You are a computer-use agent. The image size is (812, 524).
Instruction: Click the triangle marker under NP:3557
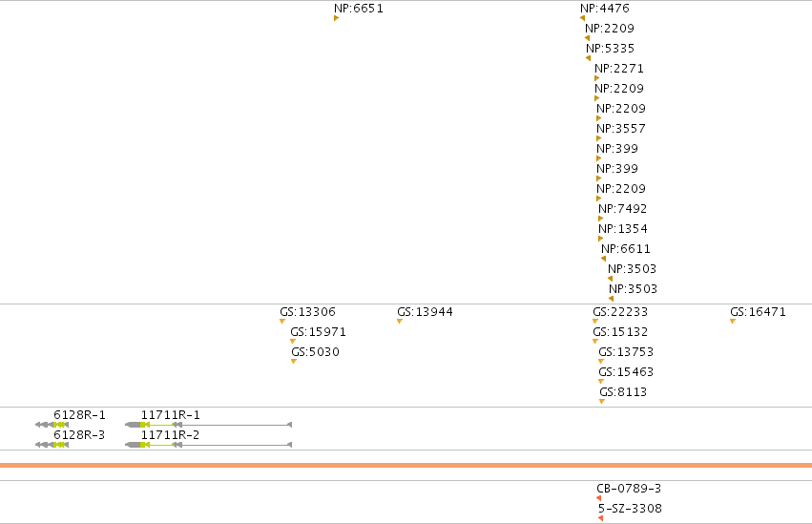[598, 138]
